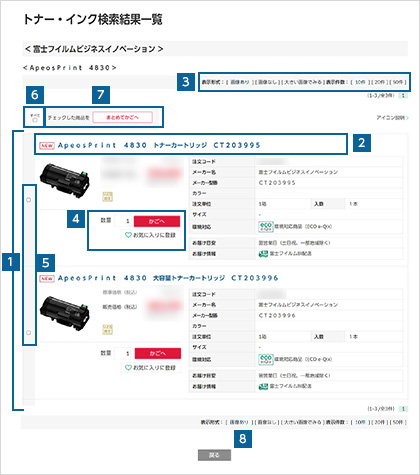Image resolution: width=420 pixels, height=475 pixels.
Task: Click the eco mark icon for CT203996
Action: tap(266, 359)
